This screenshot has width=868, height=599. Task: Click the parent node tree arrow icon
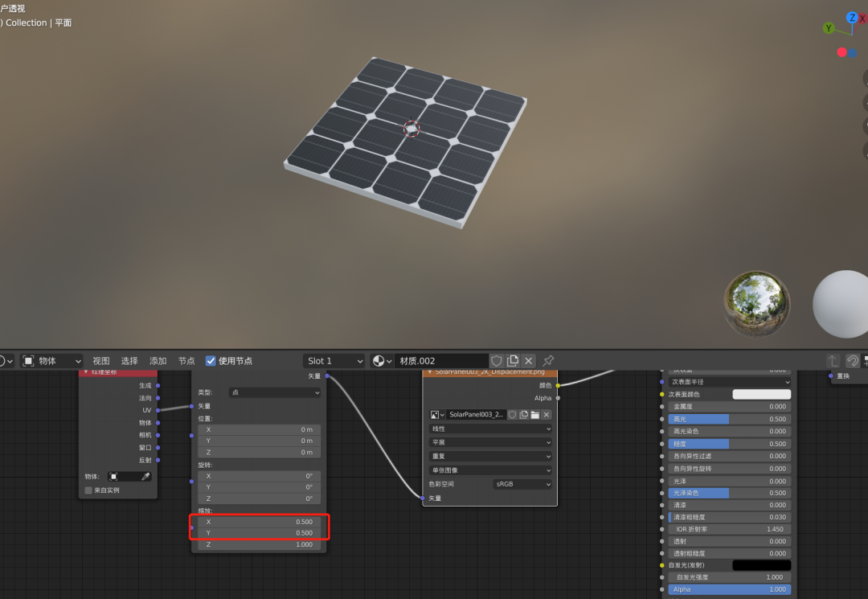click(x=833, y=361)
